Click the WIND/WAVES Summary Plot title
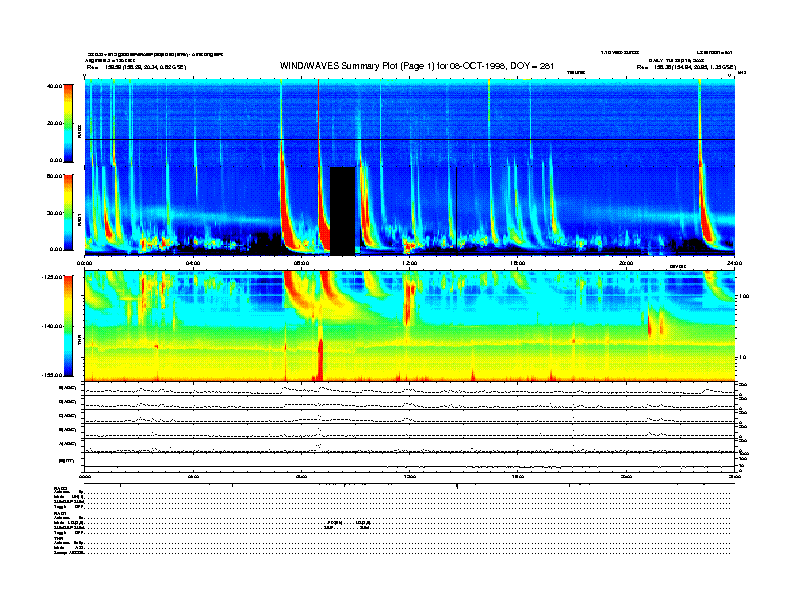This screenshot has width=792, height=612. 417,66
